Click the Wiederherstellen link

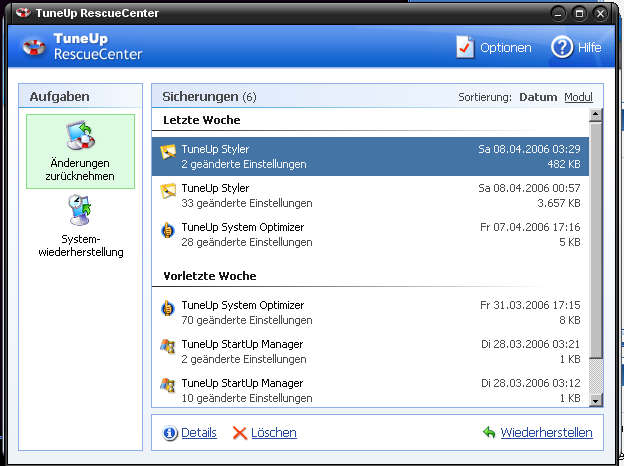[546, 433]
